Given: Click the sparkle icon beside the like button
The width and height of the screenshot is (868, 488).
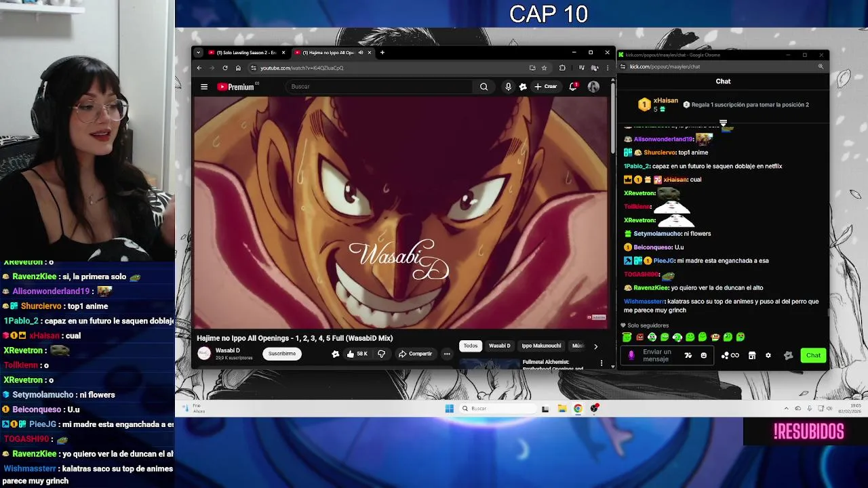Looking at the screenshot, I should 335,354.
